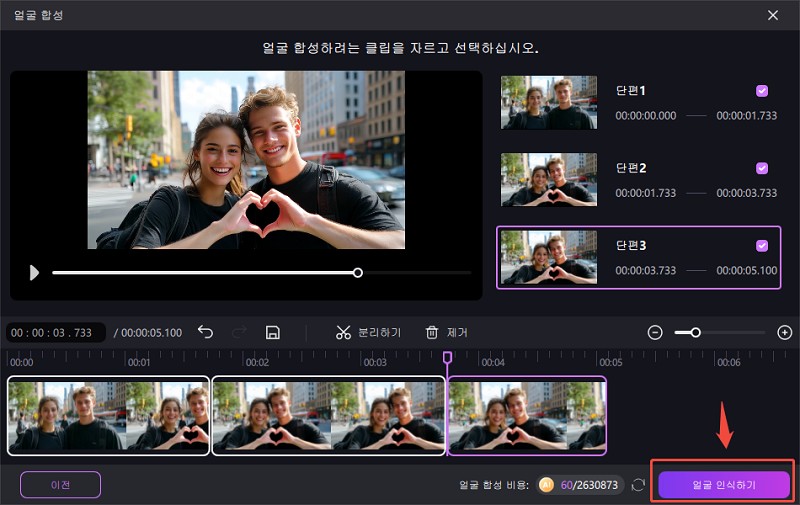Select the first timeline clip segment
The height and width of the screenshot is (505, 800).
click(109, 416)
